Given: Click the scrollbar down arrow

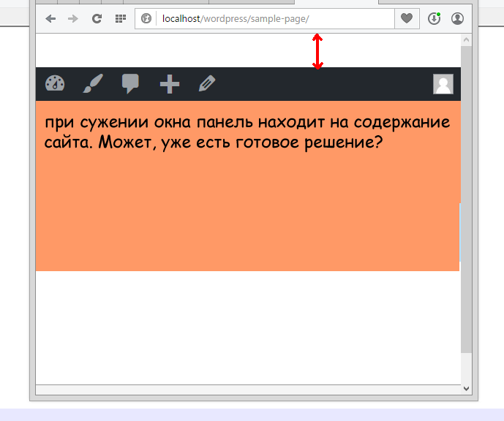Looking at the screenshot, I should [467, 389].
